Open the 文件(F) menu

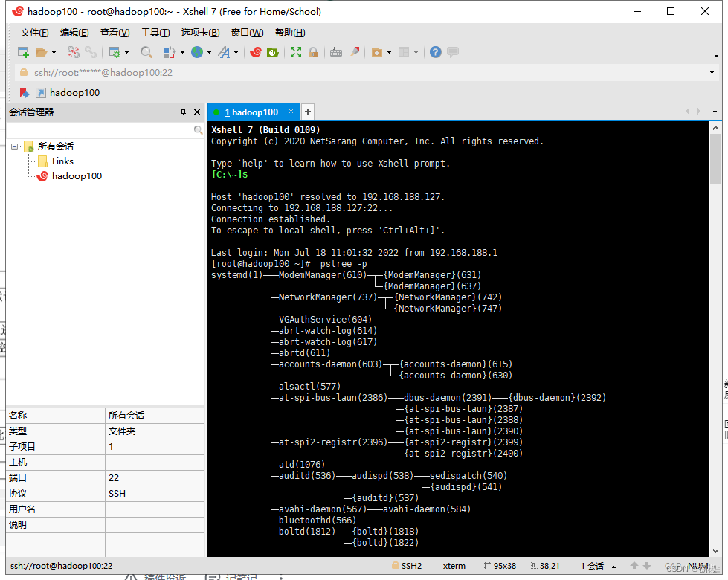pos(34,33)
